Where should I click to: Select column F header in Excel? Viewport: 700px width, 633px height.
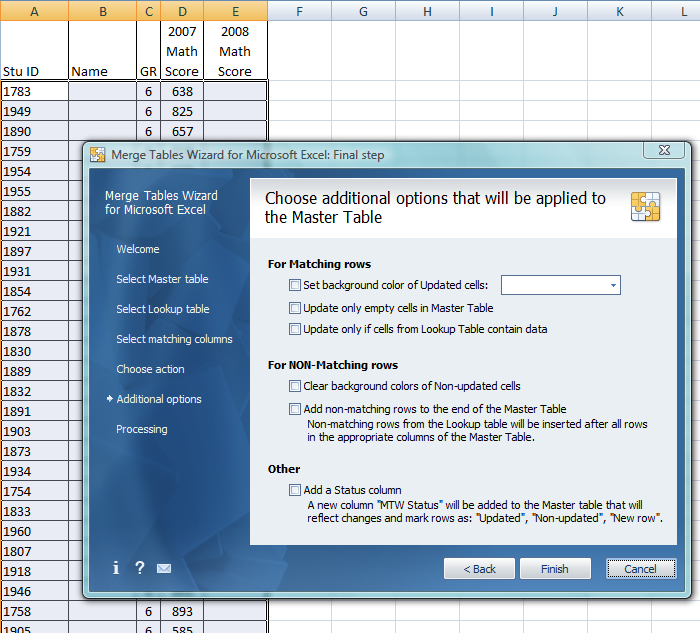(x=300, y=11)
